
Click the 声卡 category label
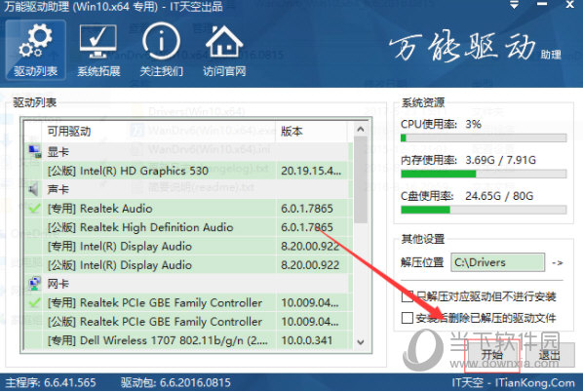click(x=58, y=189)
